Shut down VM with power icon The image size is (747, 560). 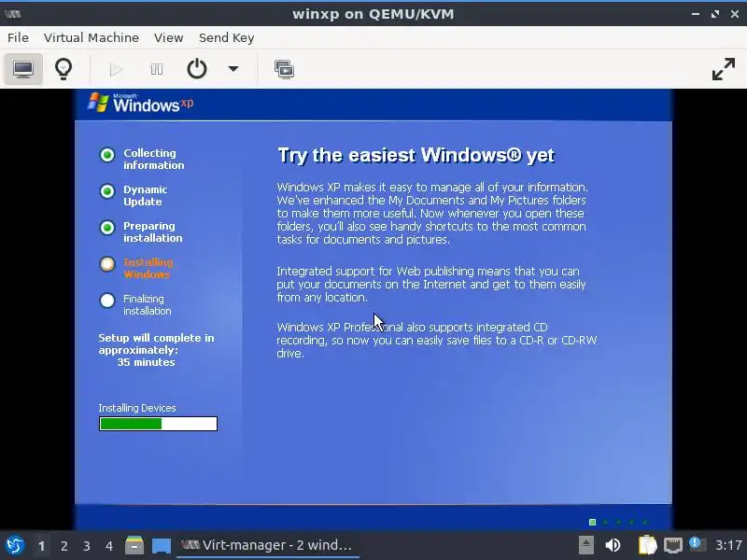tap(197, 69)
